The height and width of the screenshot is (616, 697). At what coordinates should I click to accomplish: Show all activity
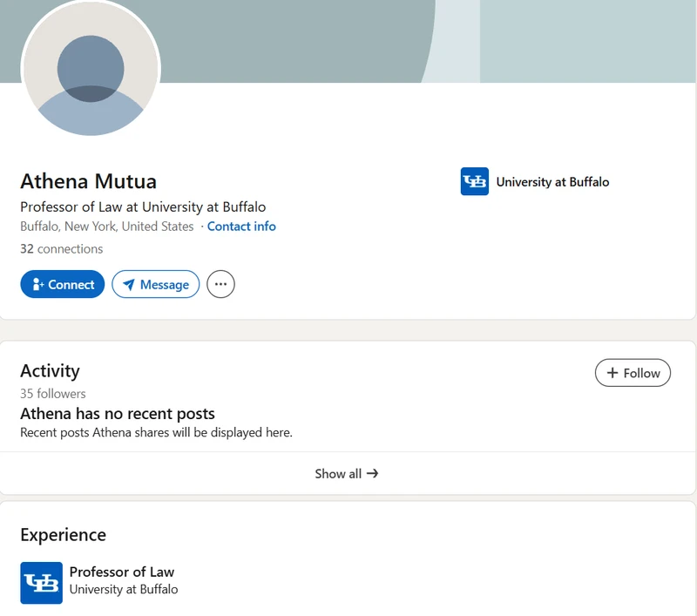pos(347,474)
